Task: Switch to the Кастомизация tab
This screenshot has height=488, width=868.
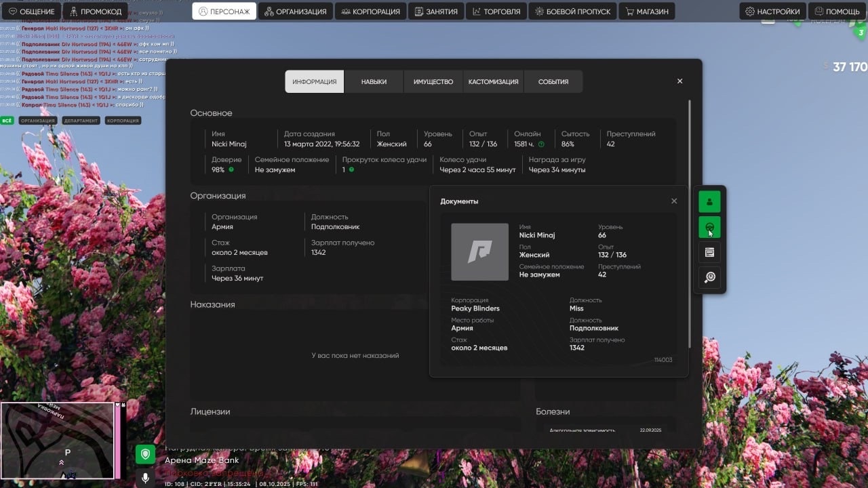Action: tap(493, 81)
